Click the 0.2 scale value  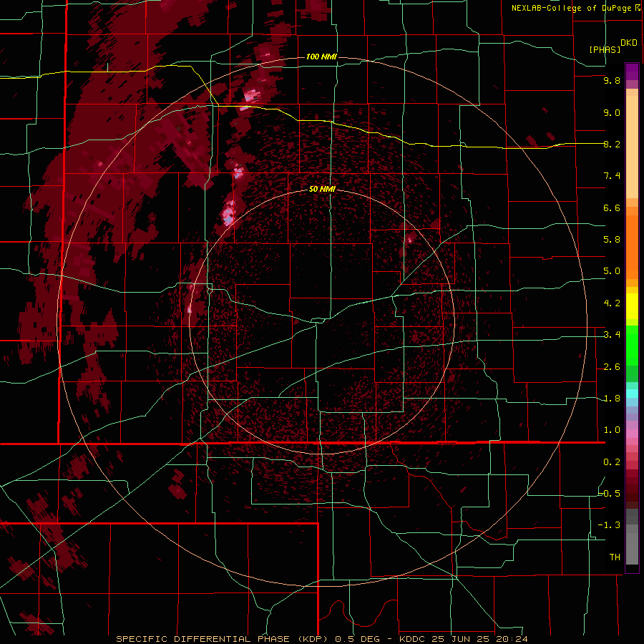[612, 462]
